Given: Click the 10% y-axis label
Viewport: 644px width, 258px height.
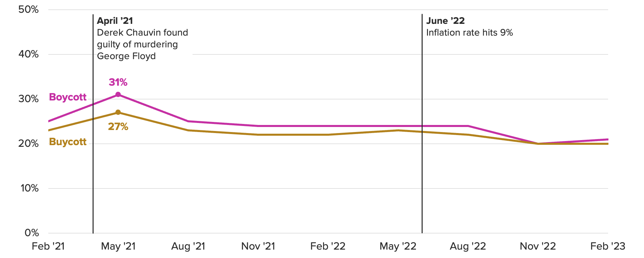Looking at the screenshot, I should [x=30, y=188].
